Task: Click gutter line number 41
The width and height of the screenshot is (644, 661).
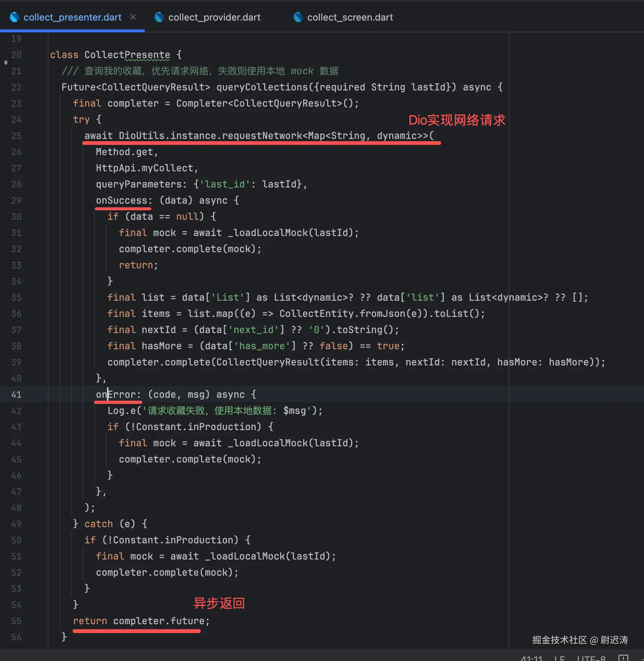Action: point(16,395)
